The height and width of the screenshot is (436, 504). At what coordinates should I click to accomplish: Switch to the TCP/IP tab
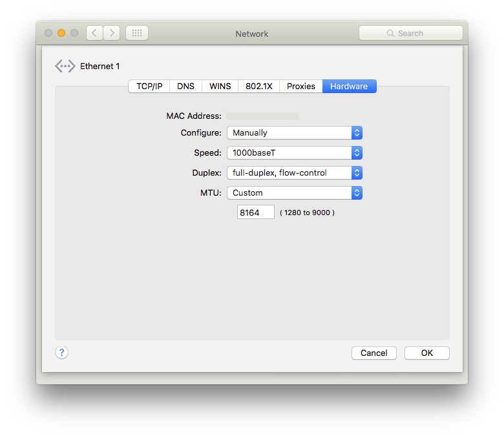pos(149,87)
